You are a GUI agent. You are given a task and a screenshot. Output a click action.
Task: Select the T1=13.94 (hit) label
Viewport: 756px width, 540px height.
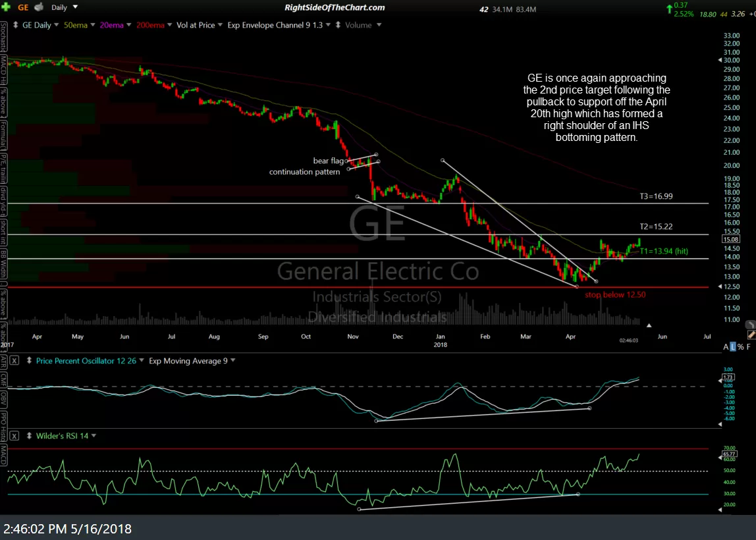[663, 251]
